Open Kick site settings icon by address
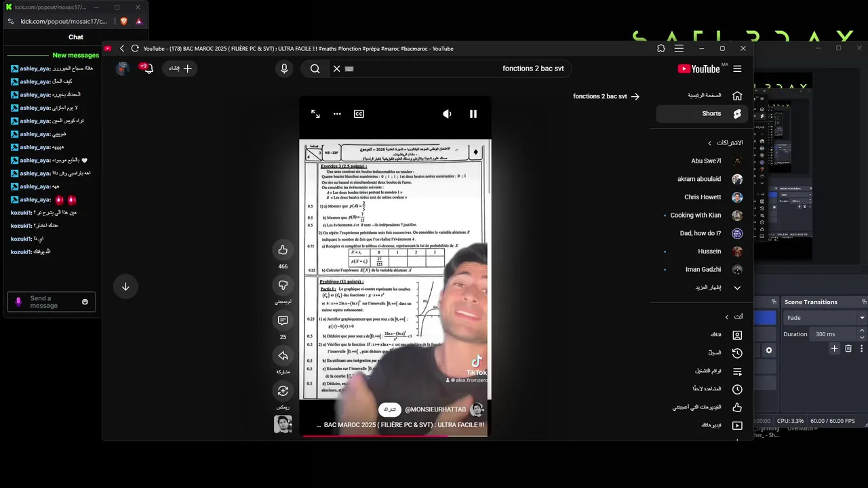The height and width of the screenshot is (488, 868). click(10, 21)
